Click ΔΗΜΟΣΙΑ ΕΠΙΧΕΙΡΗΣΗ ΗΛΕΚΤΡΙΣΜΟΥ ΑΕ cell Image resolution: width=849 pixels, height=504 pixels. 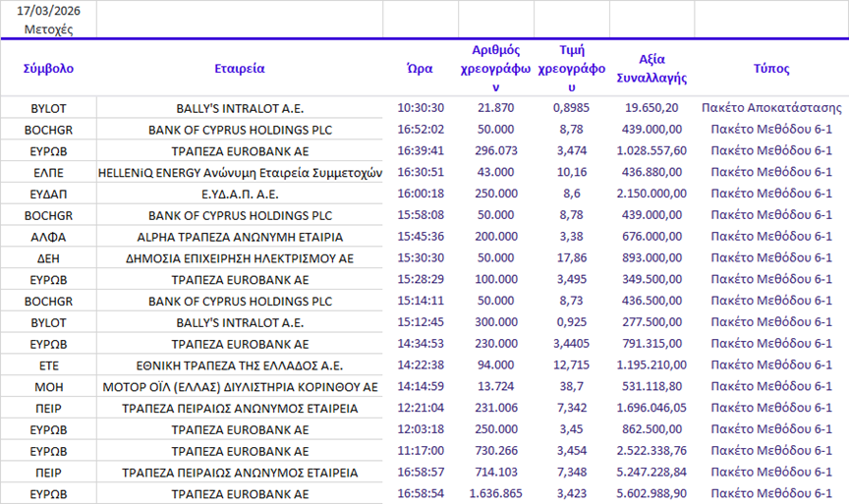[240, 258]
